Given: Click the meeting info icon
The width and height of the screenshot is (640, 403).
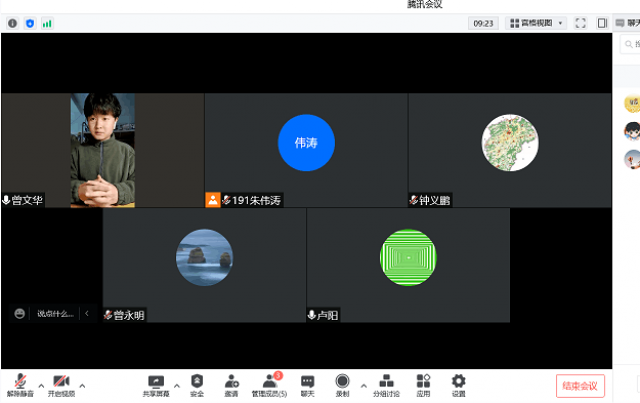Looking at the screenshot, I should 12,22.
